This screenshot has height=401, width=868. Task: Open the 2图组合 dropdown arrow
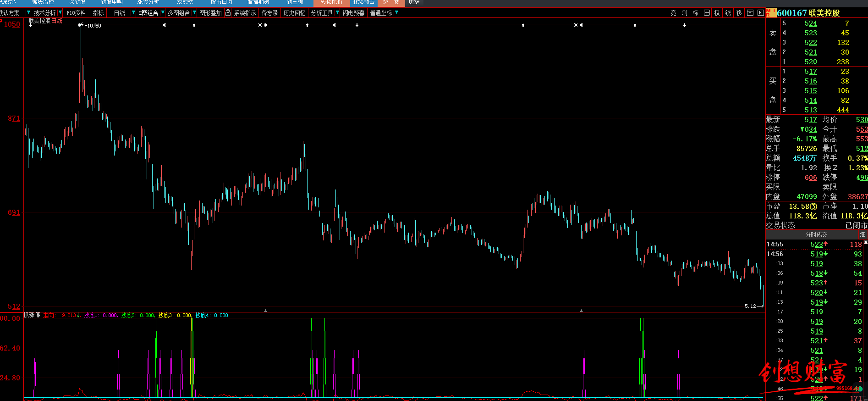(163, 12)
